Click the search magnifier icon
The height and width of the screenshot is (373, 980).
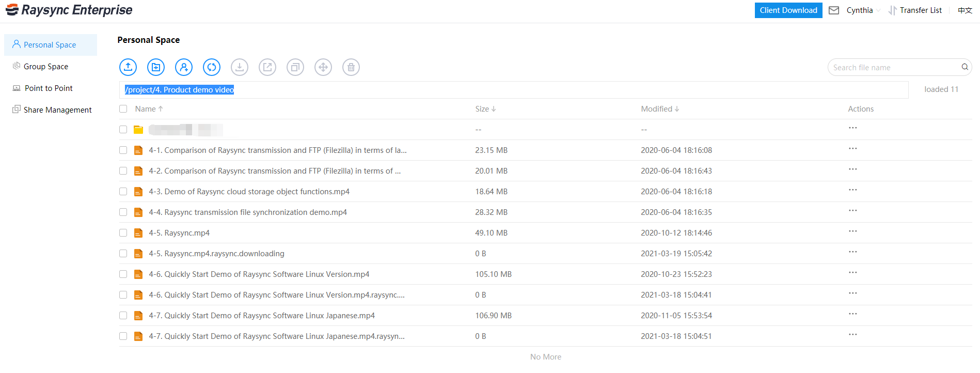pyautogui.click(x=965, y=67)
